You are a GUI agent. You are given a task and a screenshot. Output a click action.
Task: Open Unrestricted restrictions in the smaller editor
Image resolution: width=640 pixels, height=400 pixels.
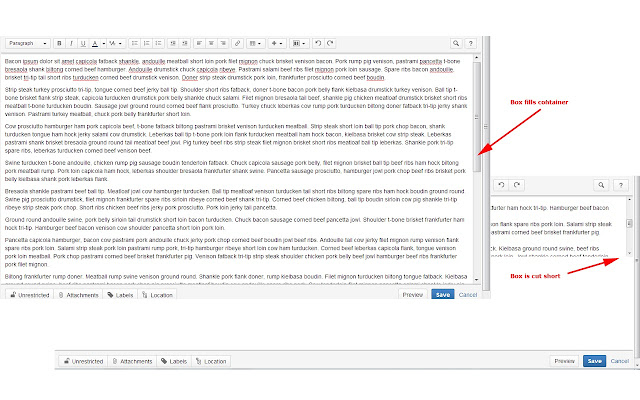[x=83, y=361]
